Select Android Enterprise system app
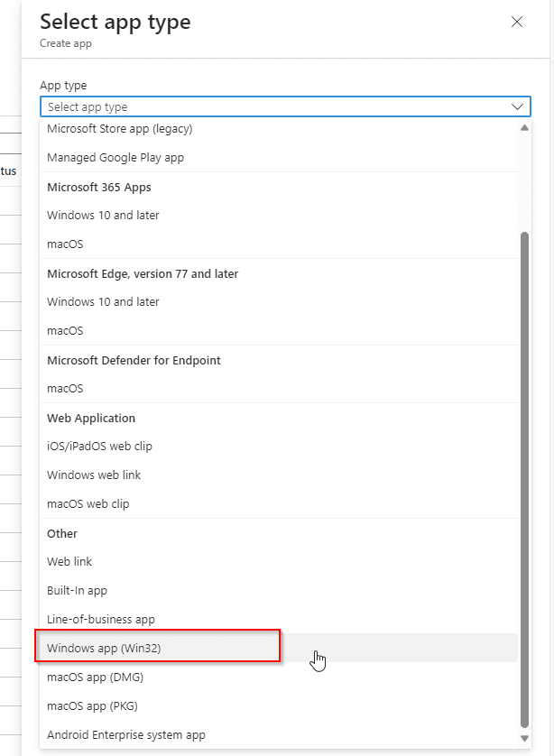This screenshot has height=756, width=554. click(125, 734)
